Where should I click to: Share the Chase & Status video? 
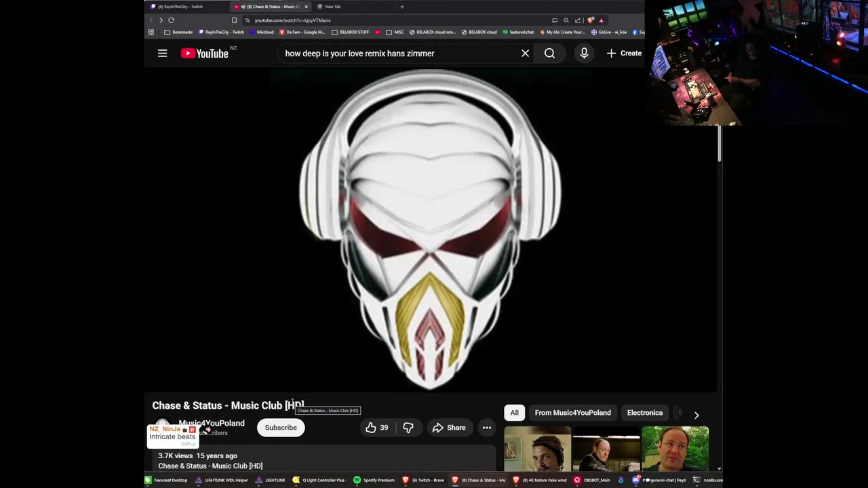click(x=449, y=428)
